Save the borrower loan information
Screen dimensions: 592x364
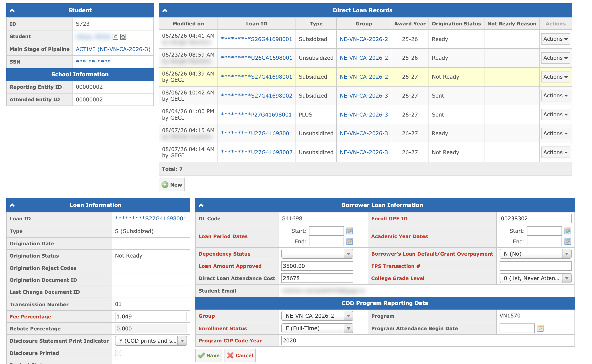208,355
